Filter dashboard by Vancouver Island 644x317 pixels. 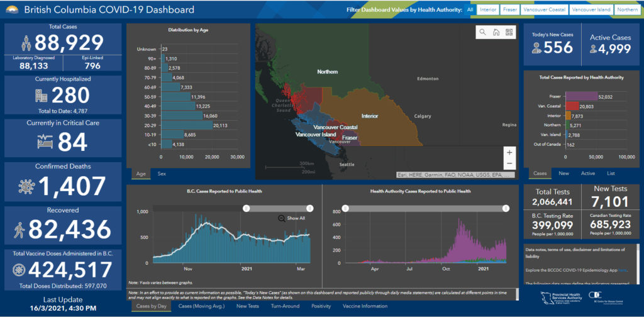591,10
